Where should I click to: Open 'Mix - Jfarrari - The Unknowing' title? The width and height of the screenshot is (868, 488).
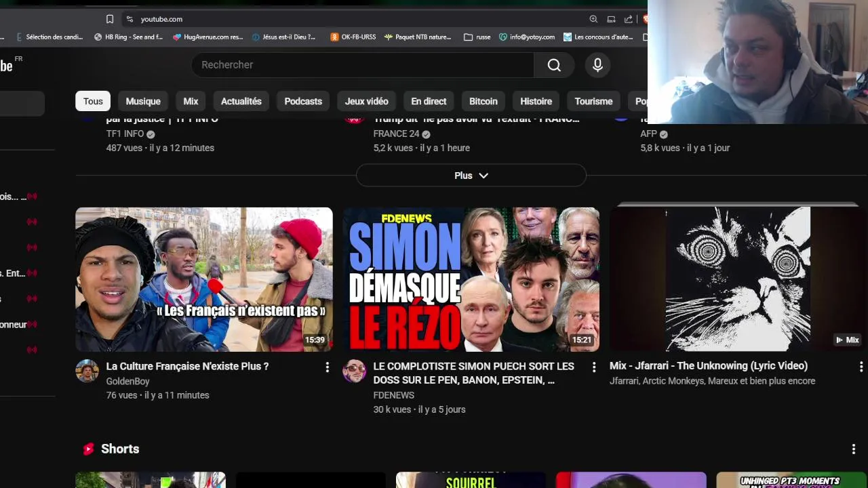[709, 366]
